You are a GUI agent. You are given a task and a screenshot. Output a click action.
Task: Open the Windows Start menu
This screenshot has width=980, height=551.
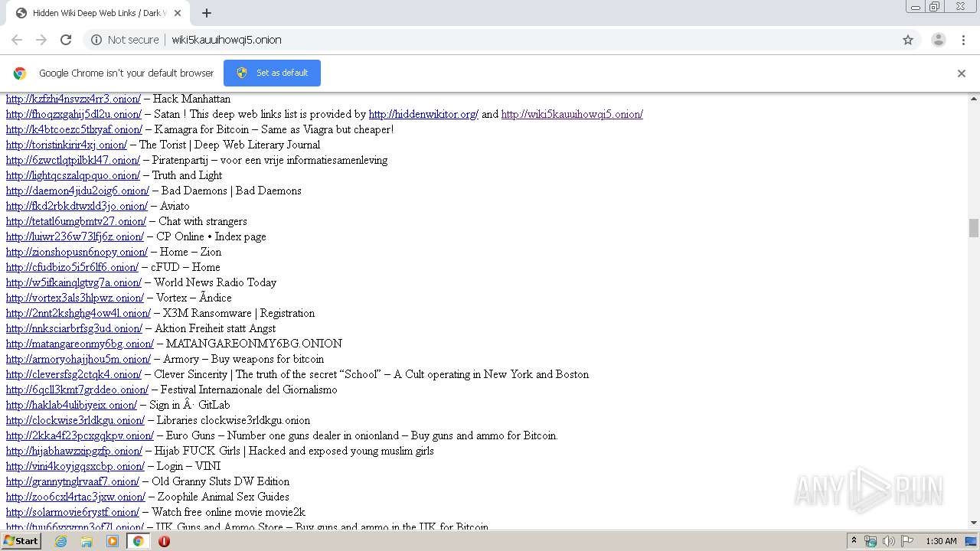(x=21, y=541)
